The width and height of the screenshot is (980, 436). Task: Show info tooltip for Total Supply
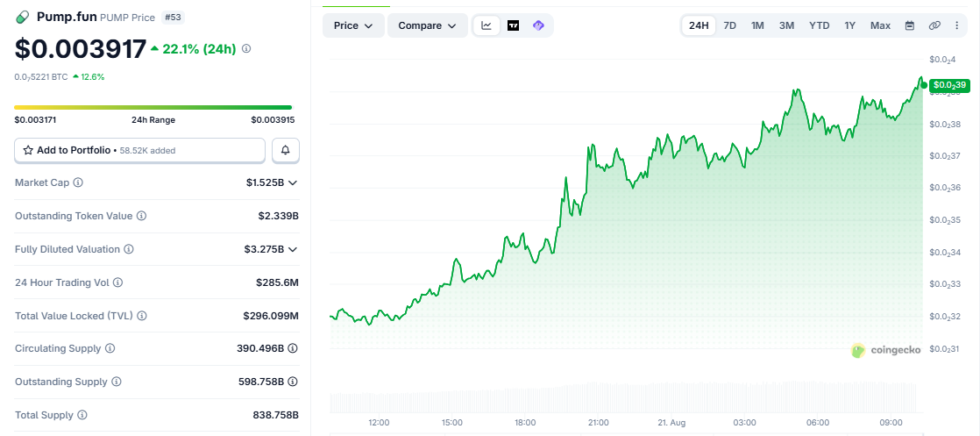click(82, 415)
